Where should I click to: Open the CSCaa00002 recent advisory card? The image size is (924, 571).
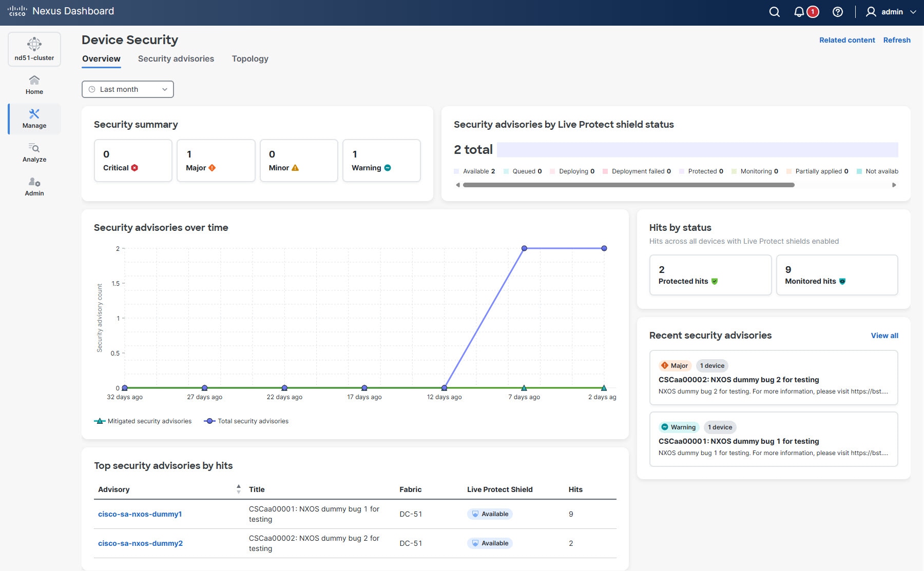click(x=774, y=378)
